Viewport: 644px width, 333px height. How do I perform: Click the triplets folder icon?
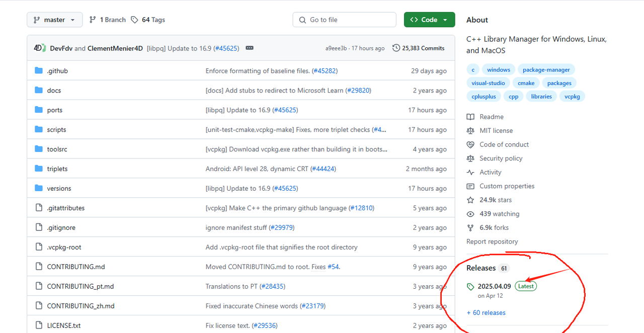[x=39, y=169]
